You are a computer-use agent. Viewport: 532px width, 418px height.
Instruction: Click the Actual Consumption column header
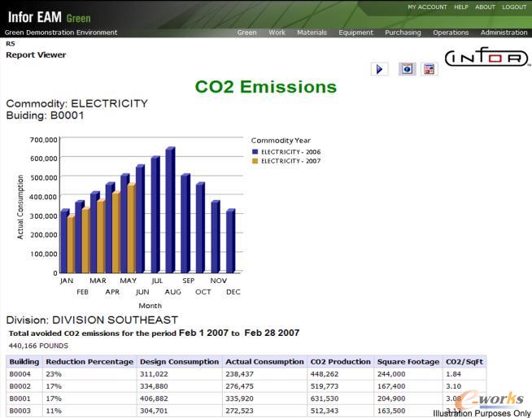pyautogui.click(x=264, y=362)
